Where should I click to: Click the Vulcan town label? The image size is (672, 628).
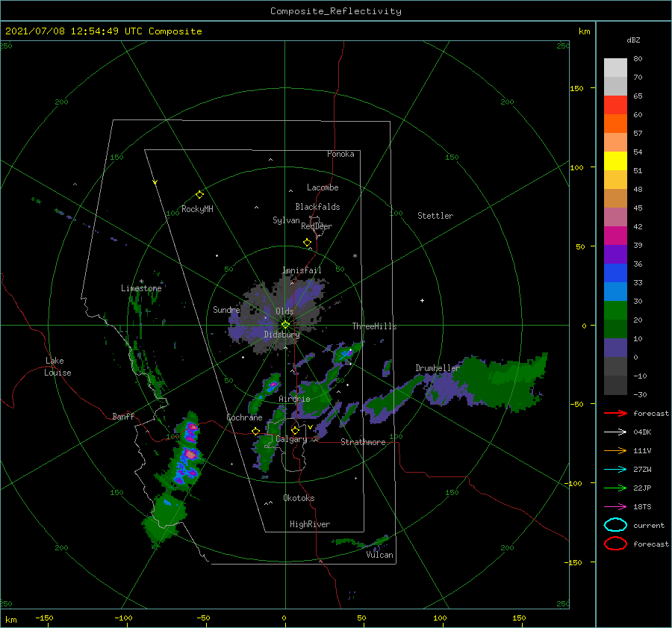coord(380,555)
